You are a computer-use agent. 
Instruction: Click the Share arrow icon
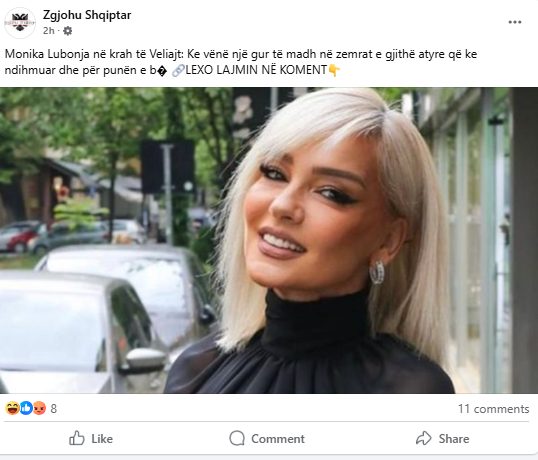pos(423,438)
